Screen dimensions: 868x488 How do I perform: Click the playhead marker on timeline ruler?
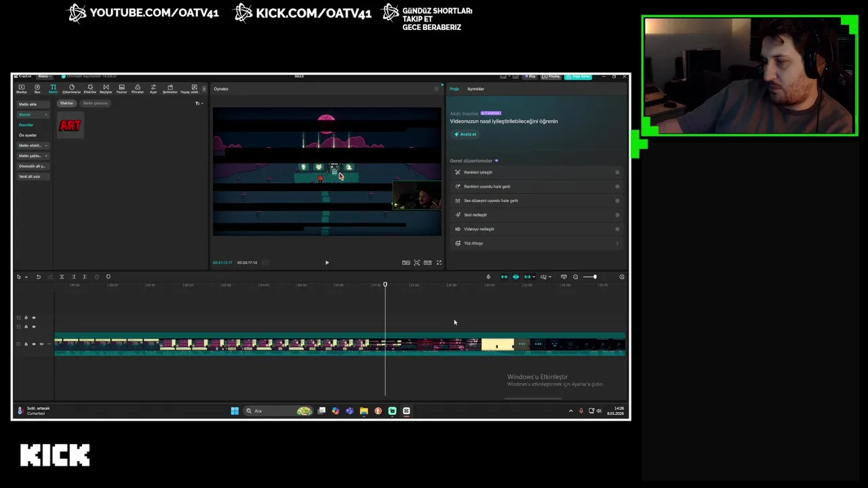coord(385,285)
